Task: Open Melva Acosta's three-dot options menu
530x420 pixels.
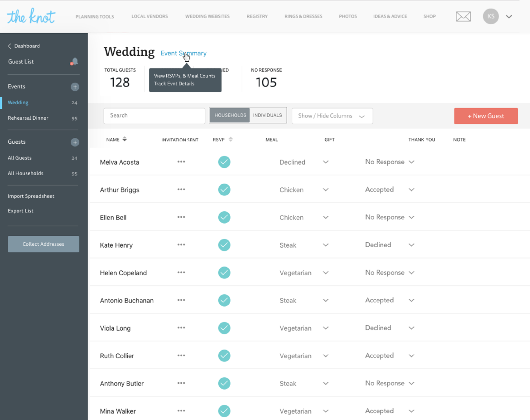Action: [x=181, y=162]
